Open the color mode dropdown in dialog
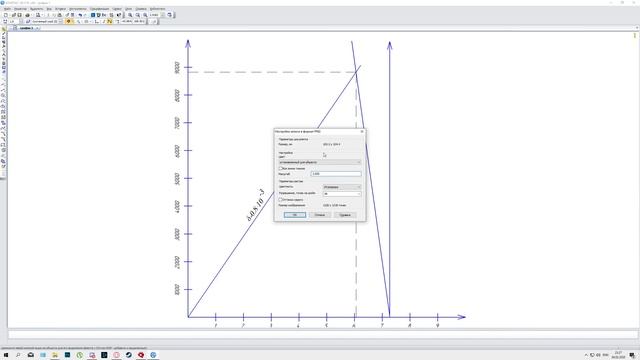 (x=320, y=162)
